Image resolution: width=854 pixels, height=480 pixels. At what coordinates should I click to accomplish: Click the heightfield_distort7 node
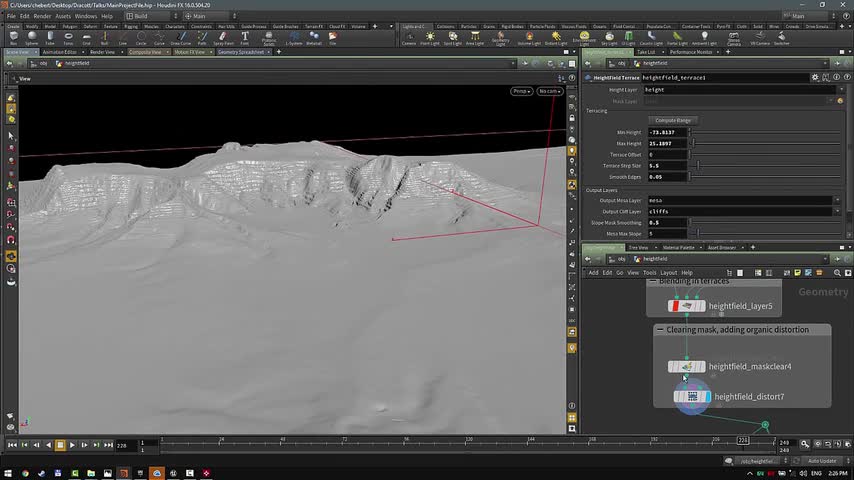click(692, 397)
